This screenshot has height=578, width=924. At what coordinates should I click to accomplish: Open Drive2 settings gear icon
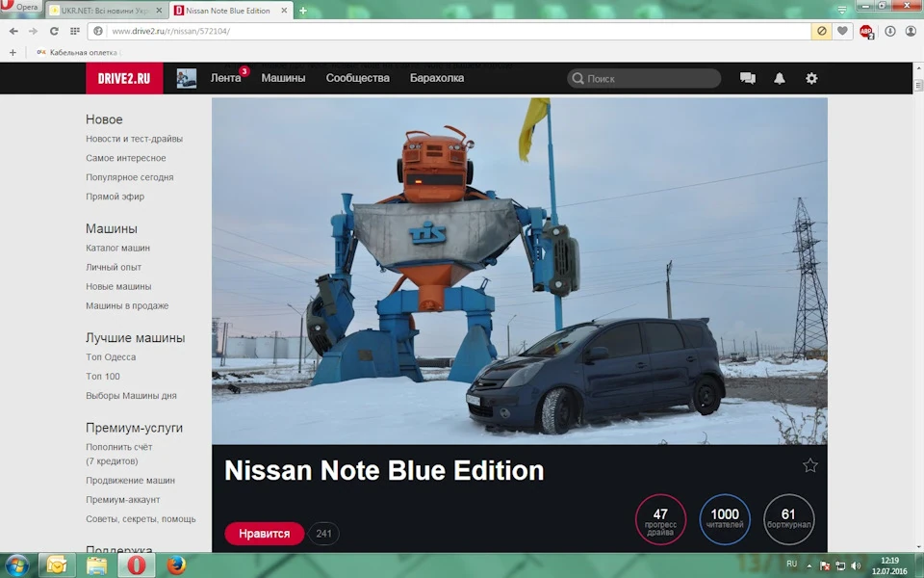(x=811, y=78)
